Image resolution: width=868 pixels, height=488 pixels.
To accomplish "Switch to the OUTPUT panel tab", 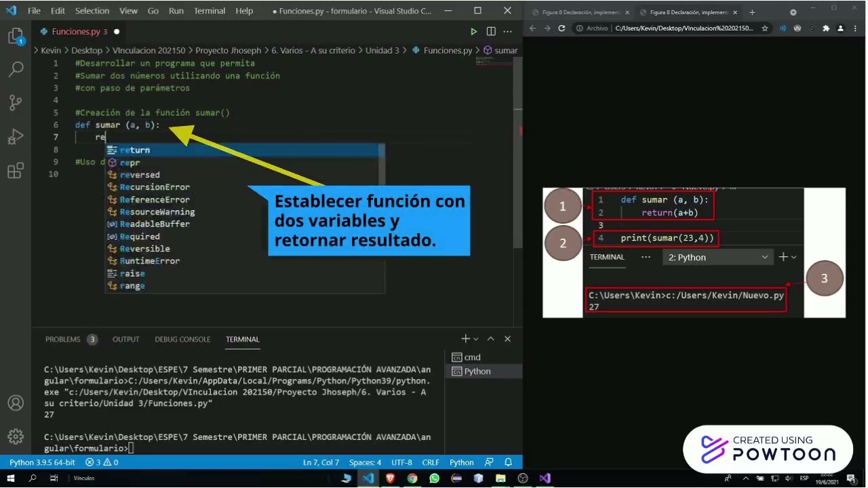I will point(125,339).
